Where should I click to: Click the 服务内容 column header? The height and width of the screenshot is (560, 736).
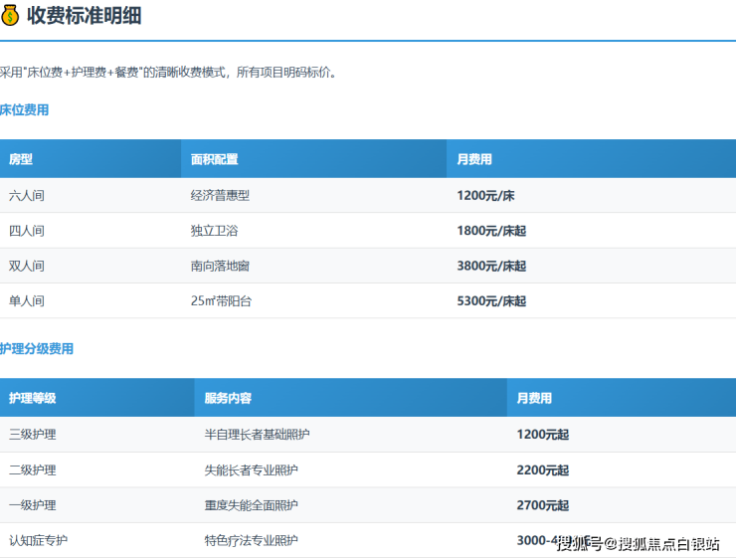(228, 398)
